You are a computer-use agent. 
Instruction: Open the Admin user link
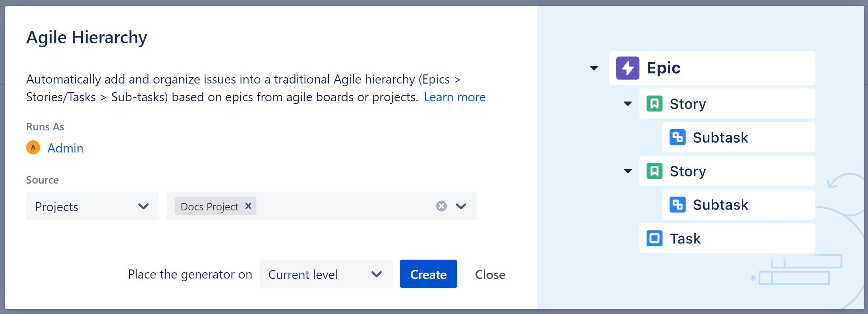point(65,148)
